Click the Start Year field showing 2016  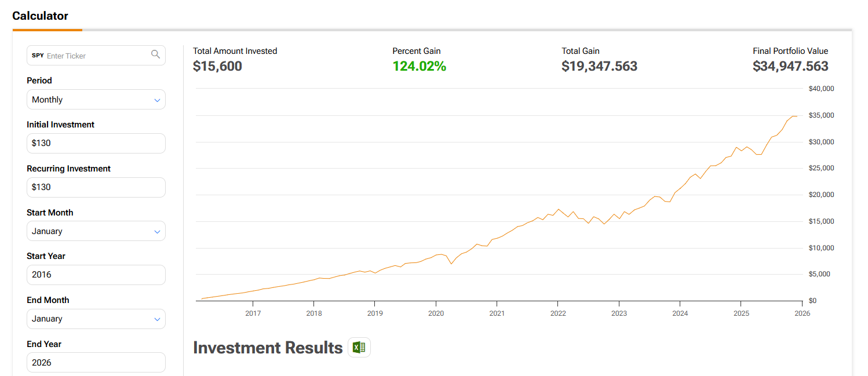[96, 275]
